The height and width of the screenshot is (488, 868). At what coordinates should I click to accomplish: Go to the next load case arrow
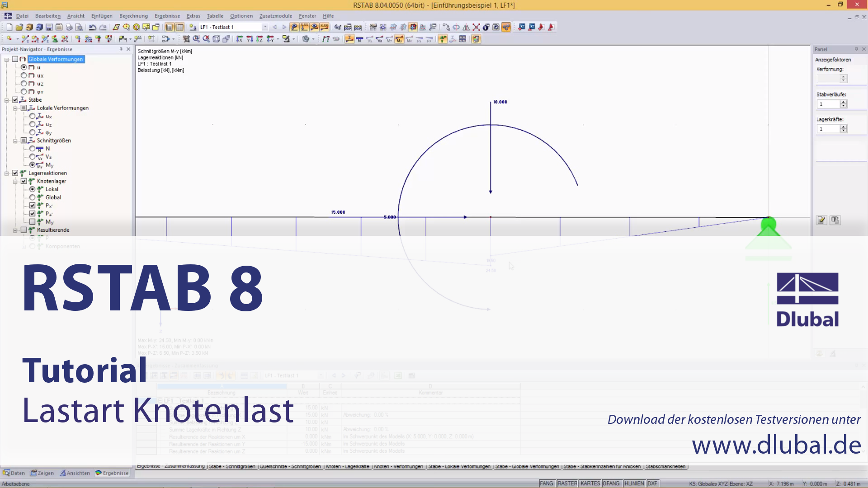coord(284,27)
